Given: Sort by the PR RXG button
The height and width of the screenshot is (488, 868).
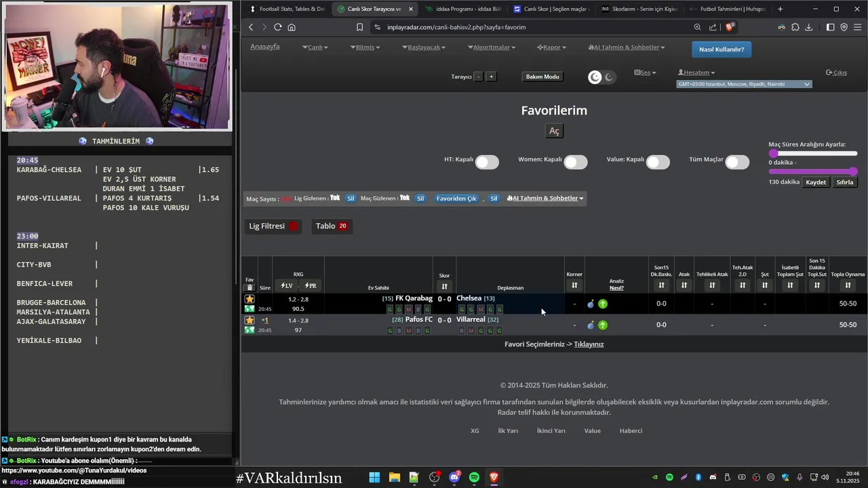Looking at the screenshot, I should (x=310, y=286).
